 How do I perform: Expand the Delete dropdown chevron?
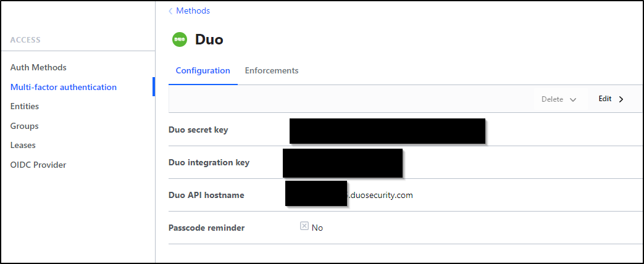573,99
